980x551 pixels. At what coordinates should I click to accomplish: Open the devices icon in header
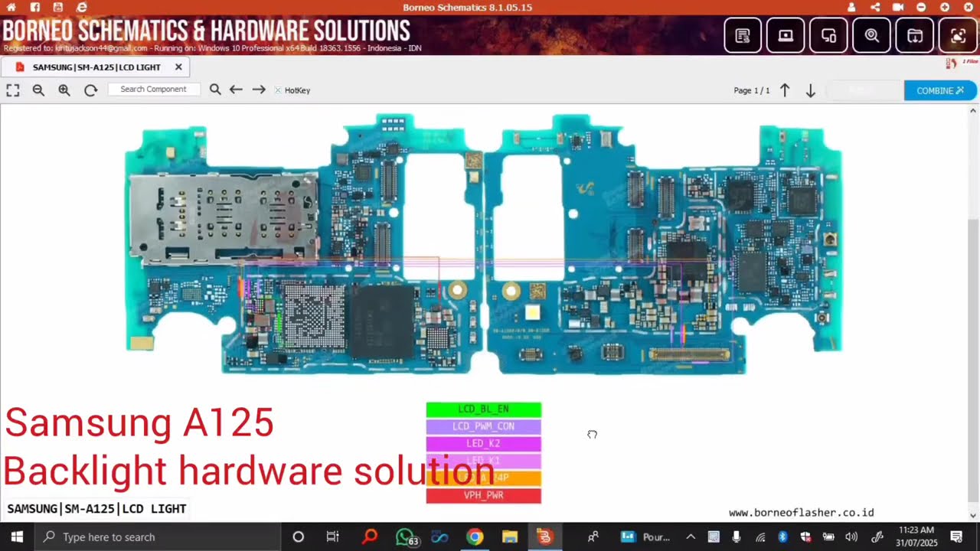pos(828,35)
